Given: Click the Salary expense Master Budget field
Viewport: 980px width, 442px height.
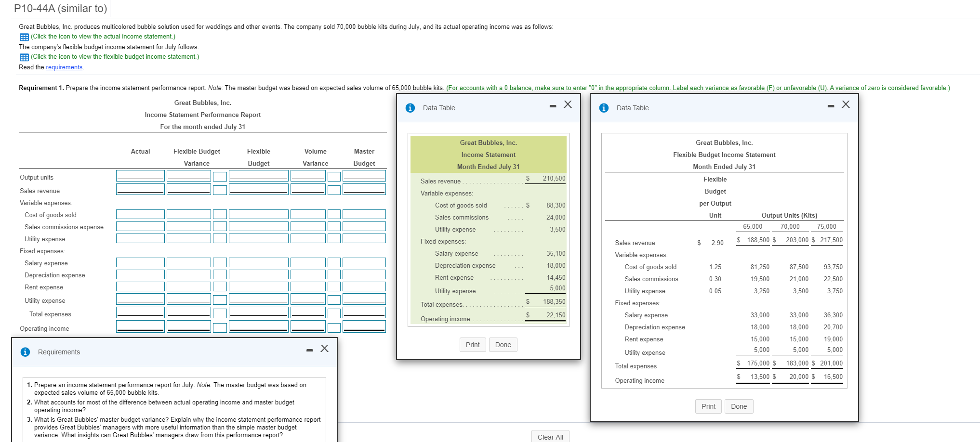Looking at the screenshot, I should pos(364,262).
